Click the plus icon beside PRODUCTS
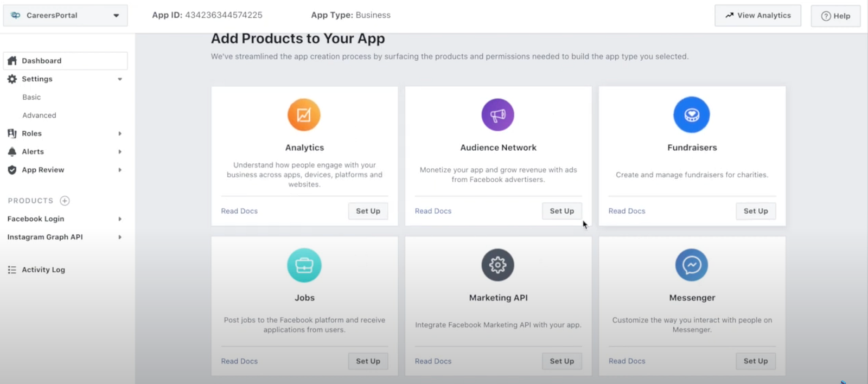Viewport: 868px width, 384px height. coord(65,201)
